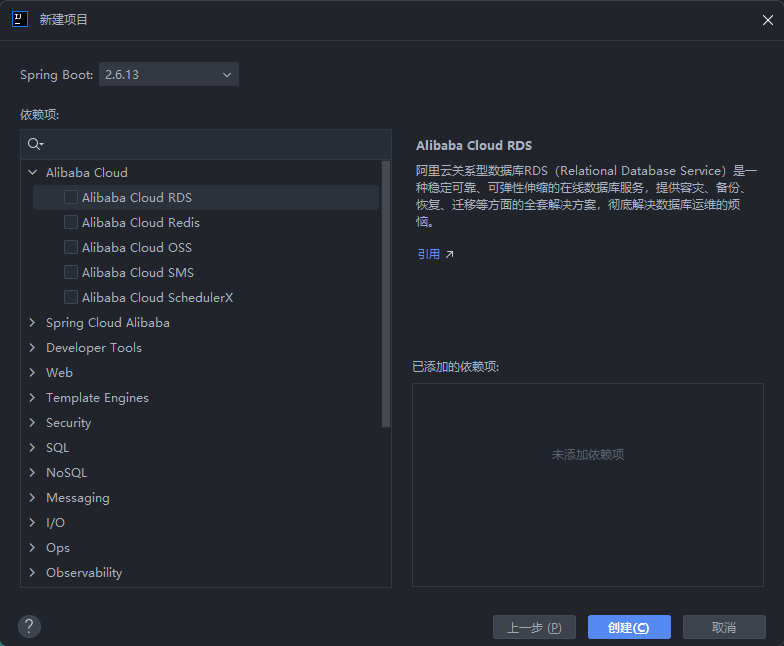Expand the I/O category
784x646 pixels.
coord(32,522)
